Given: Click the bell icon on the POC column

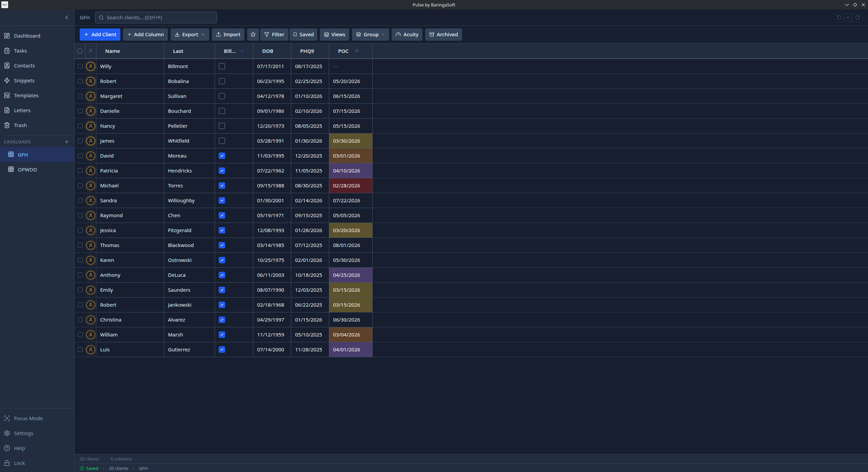Looking at the screenshot, I should pyautogui.click(x=357, y=51).
